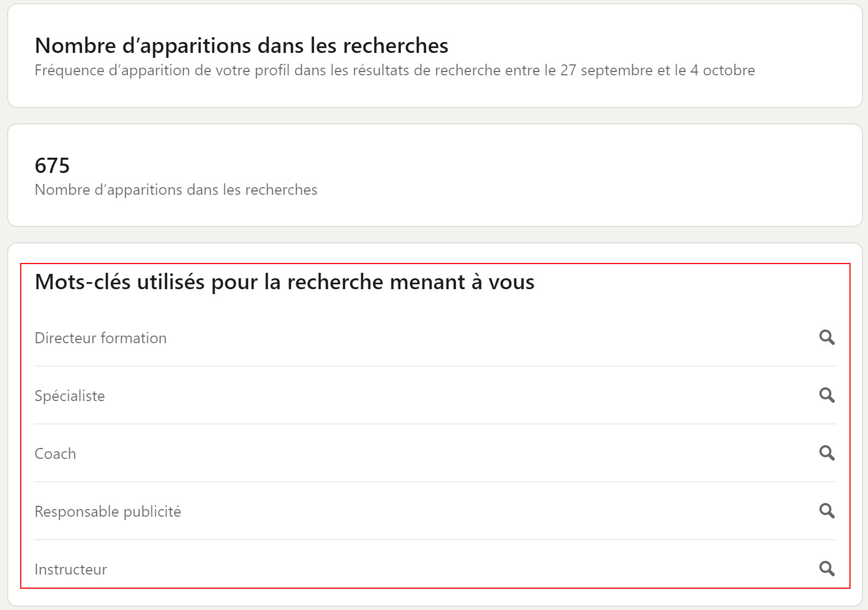This screenshot has height=610, width=868.
Task: Click the word 'Mots-clés' in section heading
Action: click(x=82, y=282)
